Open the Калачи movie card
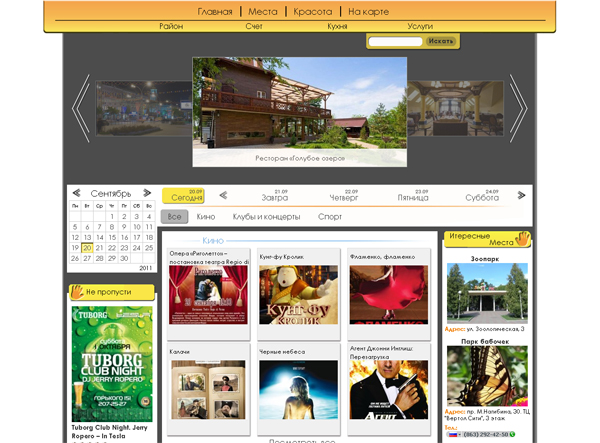Screen dimensions: 600x443 click(x=209, y=389)
